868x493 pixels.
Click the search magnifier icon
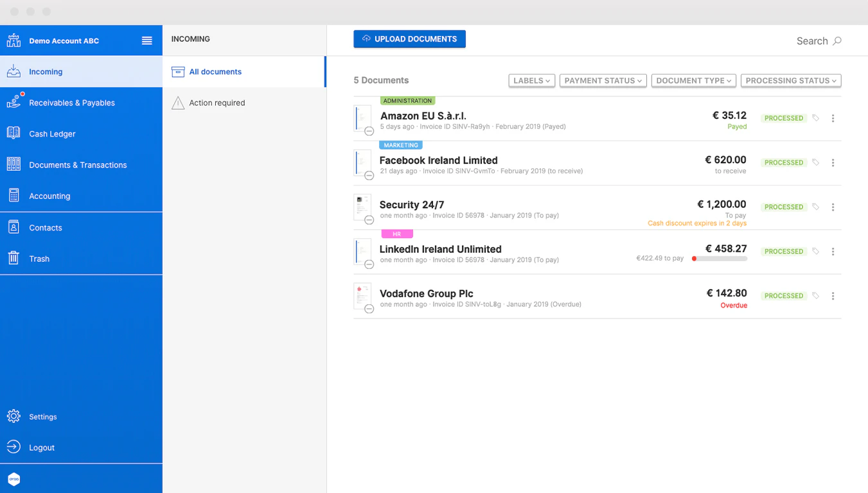point(837,41)
